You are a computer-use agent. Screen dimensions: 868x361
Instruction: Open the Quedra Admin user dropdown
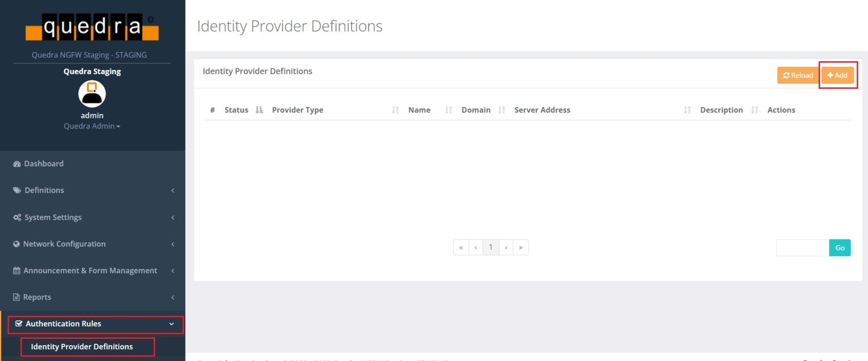pos(92,126)
